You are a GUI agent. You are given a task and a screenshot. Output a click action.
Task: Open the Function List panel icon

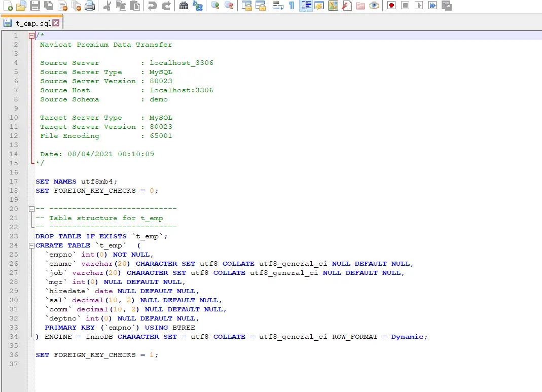coord(347,6)
